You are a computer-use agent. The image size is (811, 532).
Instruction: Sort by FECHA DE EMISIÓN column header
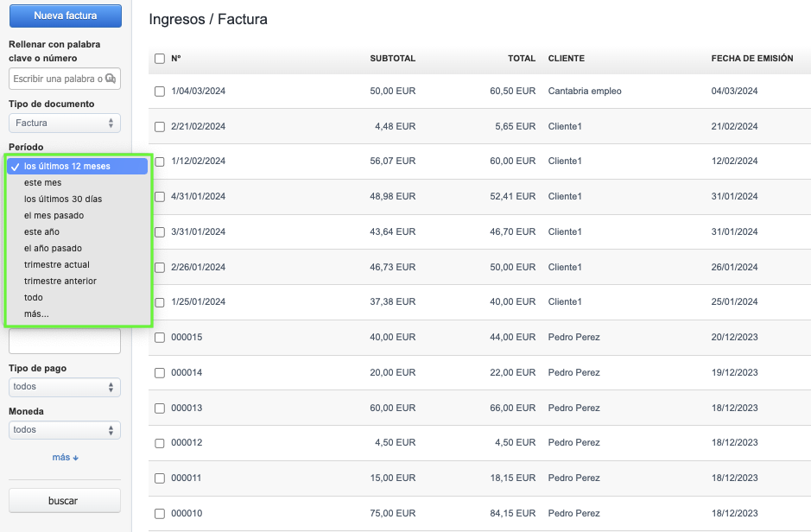click(751, 59)
